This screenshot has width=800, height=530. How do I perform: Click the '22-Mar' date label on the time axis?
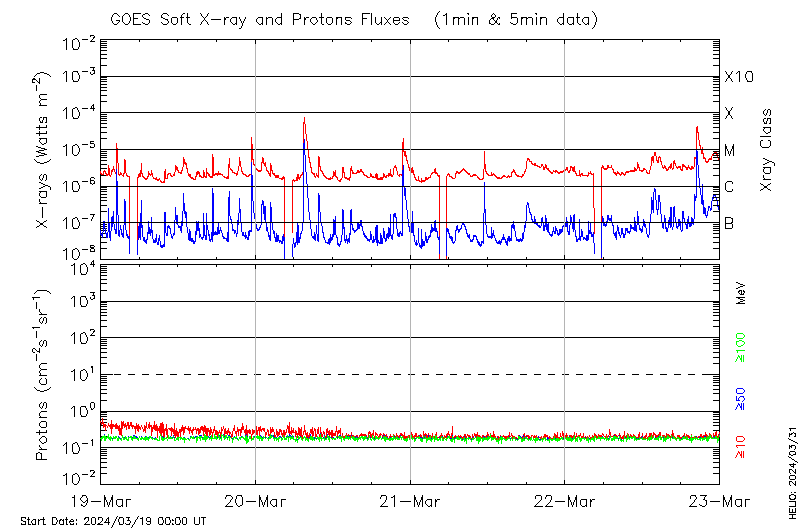565,501
